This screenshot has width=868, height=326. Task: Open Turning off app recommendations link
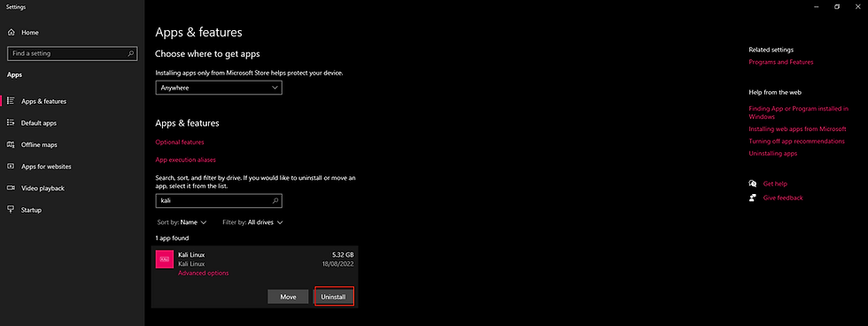coord(796,141)
